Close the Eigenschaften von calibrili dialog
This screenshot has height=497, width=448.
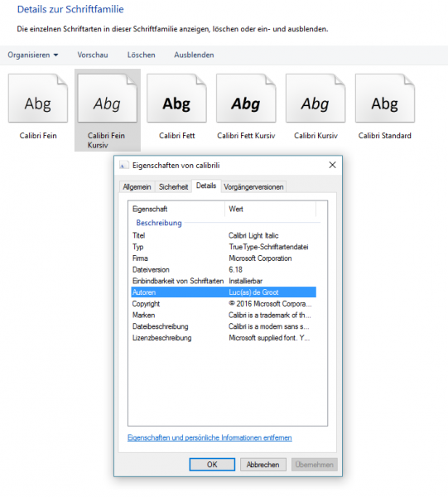pos(332,165)
